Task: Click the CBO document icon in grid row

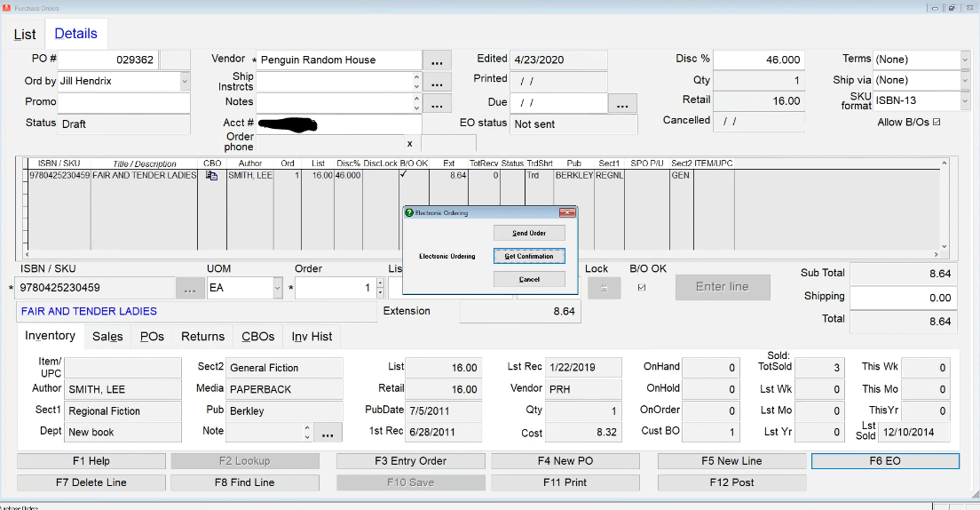Action: point(212,176)
